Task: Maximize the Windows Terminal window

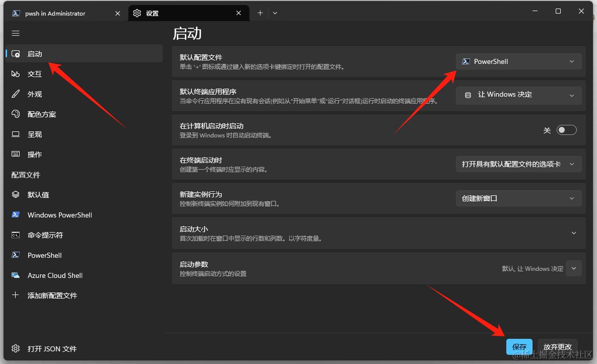Action: click(558, 11)
